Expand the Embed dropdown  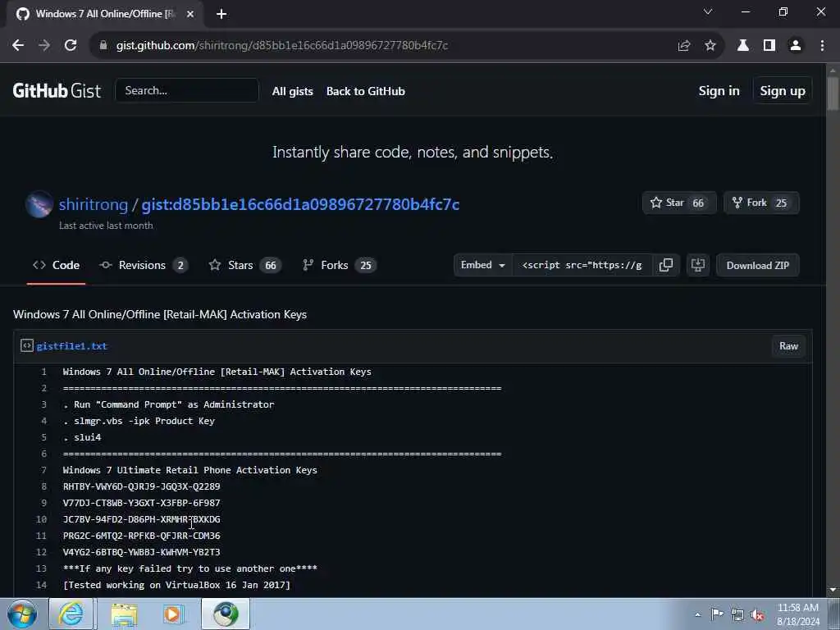(x=483, y=265)
